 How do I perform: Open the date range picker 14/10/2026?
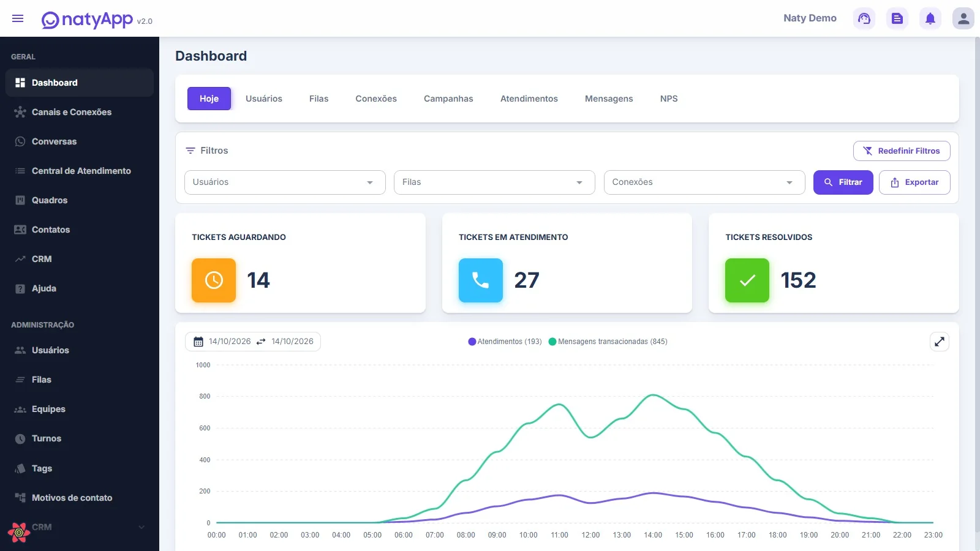coord(253,342)
